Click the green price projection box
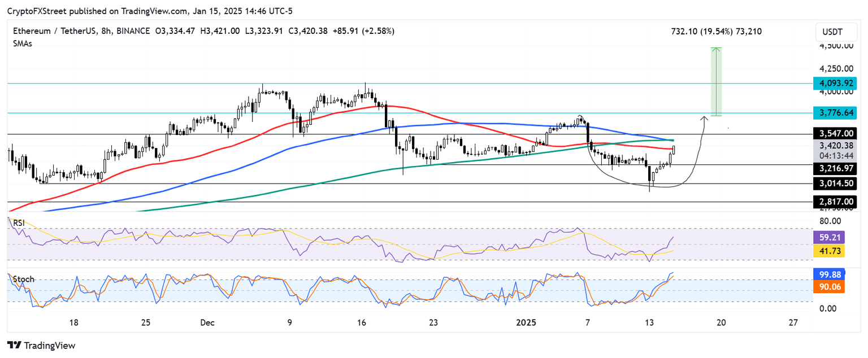The height and width of the screenshot is (358, 868). [716, 82]
